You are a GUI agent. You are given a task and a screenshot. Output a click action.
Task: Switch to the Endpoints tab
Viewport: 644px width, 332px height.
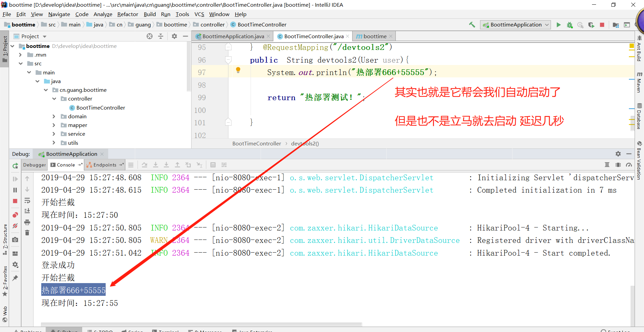click(x=105, y=165)
